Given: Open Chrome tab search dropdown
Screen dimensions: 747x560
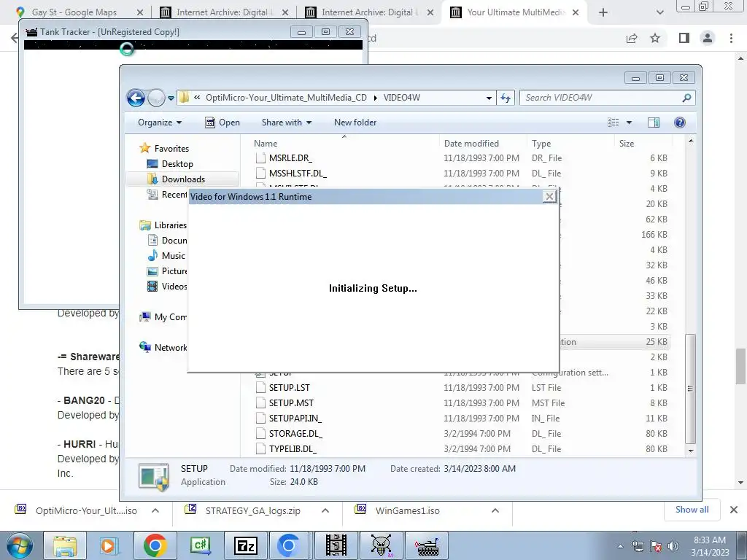Looking at the screenshot, I should coord(659,13).
